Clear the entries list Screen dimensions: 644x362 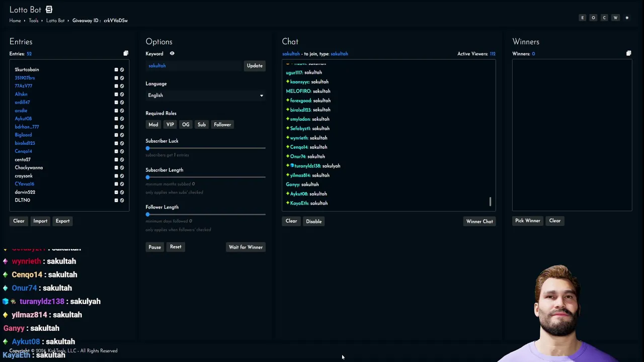[19, 221]
